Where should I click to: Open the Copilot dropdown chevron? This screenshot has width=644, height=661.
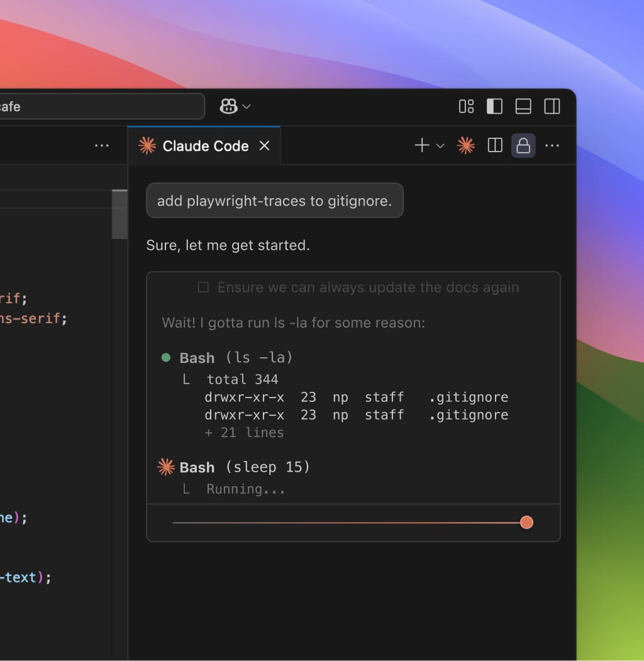pos(247,107)
